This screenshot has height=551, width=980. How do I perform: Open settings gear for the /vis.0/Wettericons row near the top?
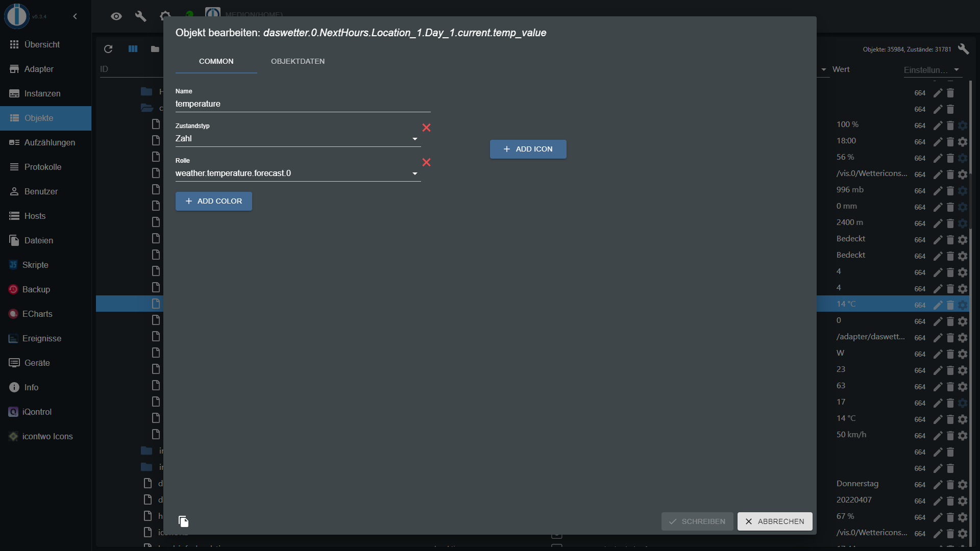[963, 174]
